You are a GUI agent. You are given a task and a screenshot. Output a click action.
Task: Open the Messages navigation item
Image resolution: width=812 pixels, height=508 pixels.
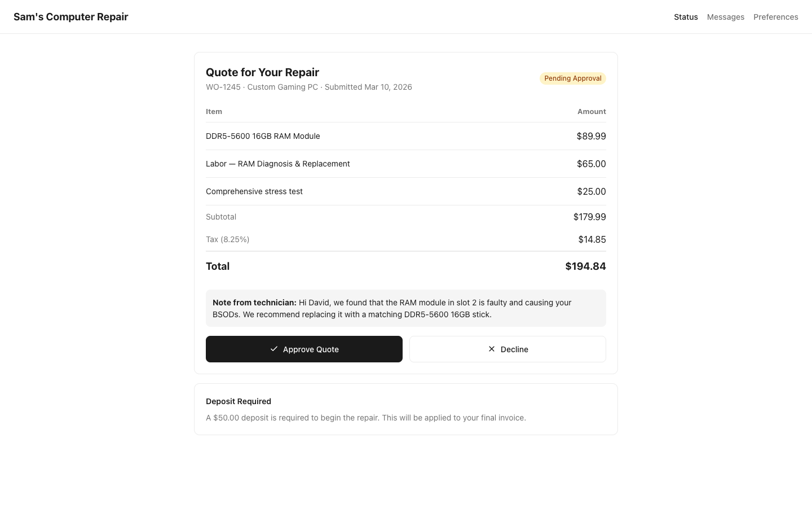click(726, 17)
